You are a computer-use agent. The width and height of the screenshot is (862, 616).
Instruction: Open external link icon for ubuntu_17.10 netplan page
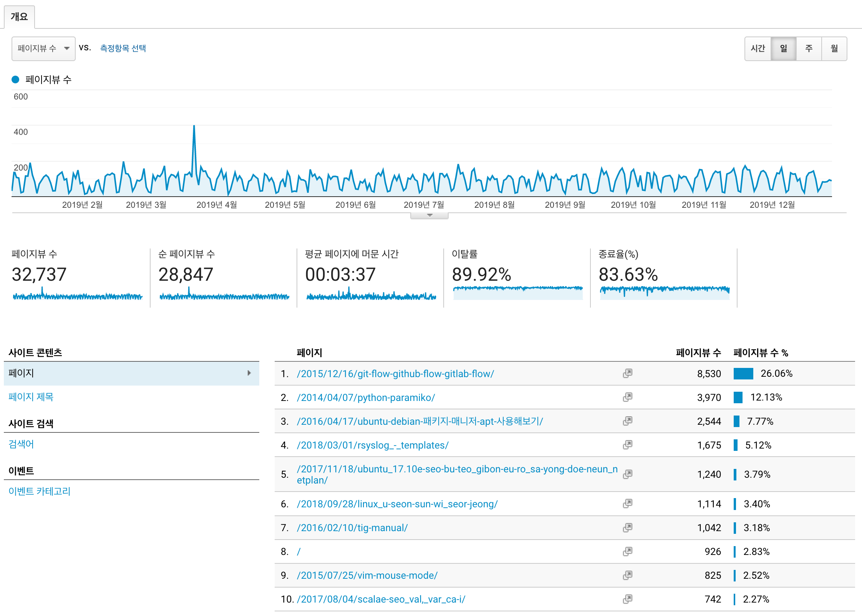628,474
